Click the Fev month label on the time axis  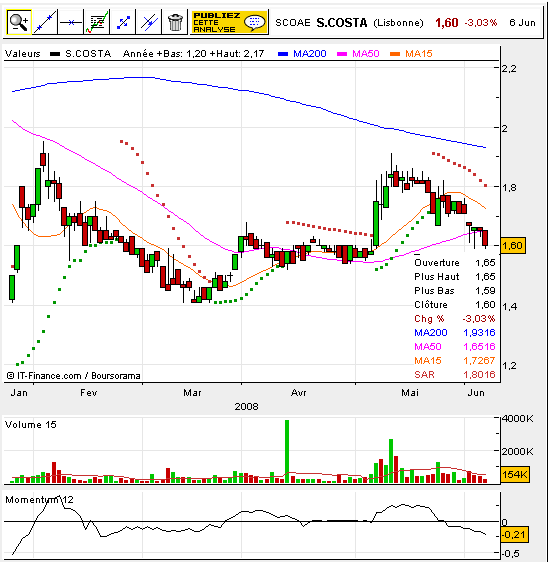pyautogui.click(x=89, y=393)
